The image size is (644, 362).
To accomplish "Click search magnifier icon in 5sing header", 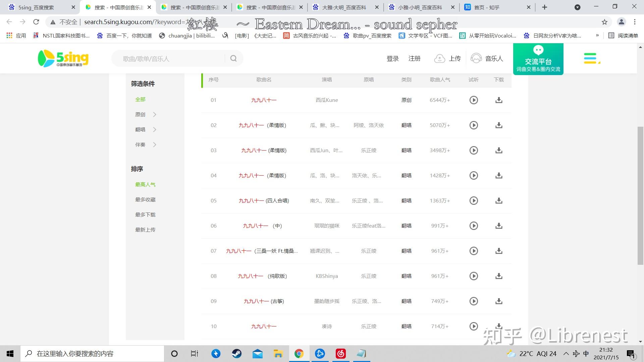I will tap(233, 58).
